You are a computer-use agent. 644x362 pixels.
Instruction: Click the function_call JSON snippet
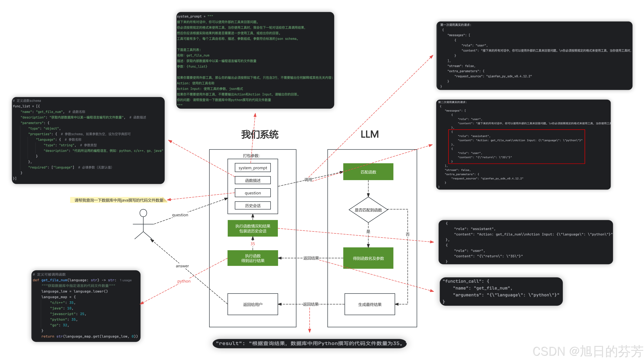click(x=501, y=291)
